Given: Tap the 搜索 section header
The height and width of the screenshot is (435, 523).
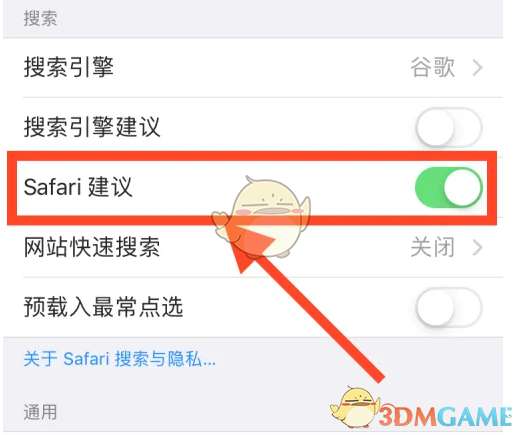Looking at the screenshot, I should pyautogui.click(x=40, y=18).
